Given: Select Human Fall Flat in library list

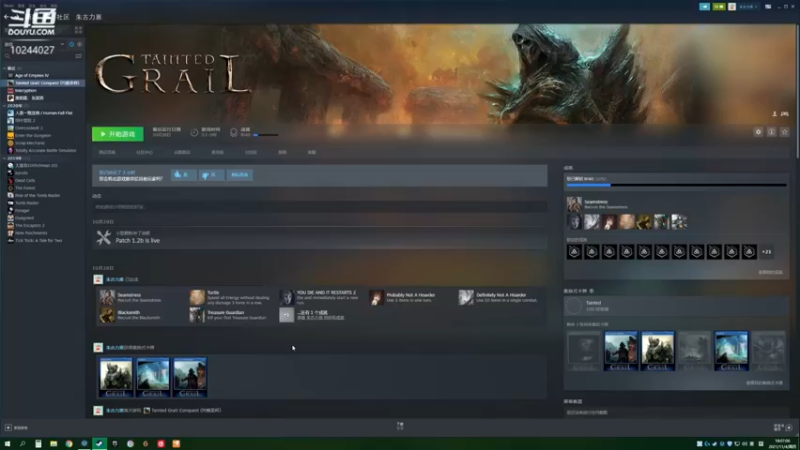Looking at the screenshot, I should [43, 113].
